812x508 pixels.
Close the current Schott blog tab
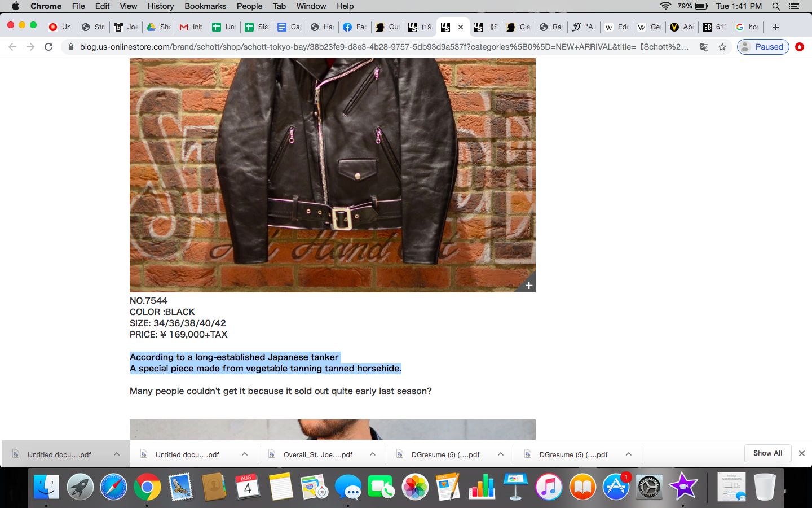click(461, 27)
